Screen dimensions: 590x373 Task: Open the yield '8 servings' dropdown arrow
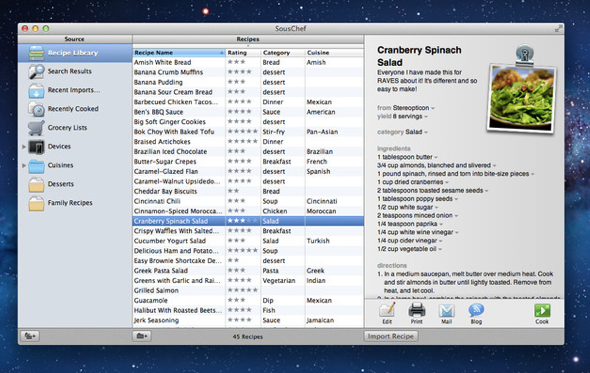426,117
